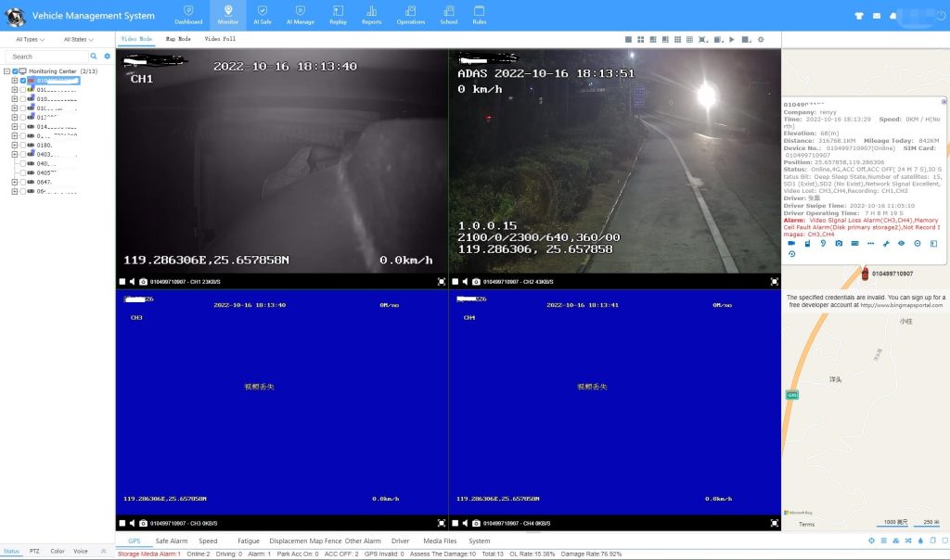Click the search magnifier icon in sidebar
This screenshot has width=950, height=560.
(x=94, y=57)
